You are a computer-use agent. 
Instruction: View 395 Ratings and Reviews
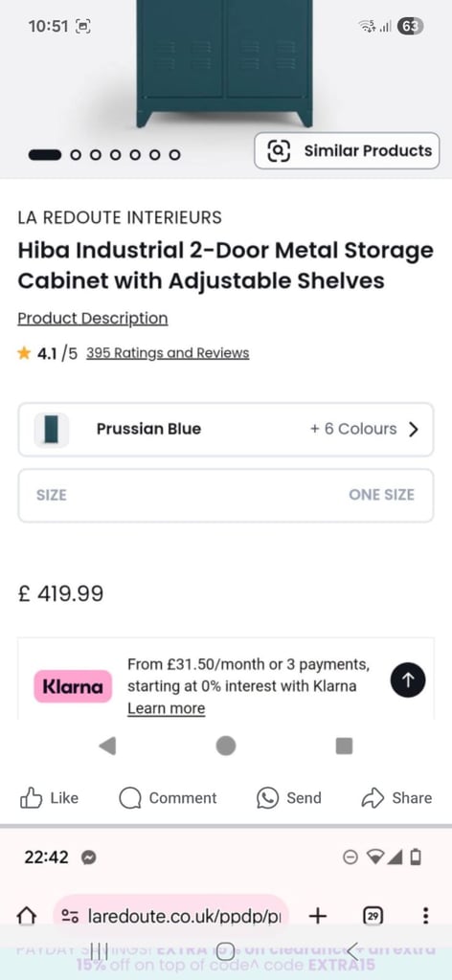[168, 353]
